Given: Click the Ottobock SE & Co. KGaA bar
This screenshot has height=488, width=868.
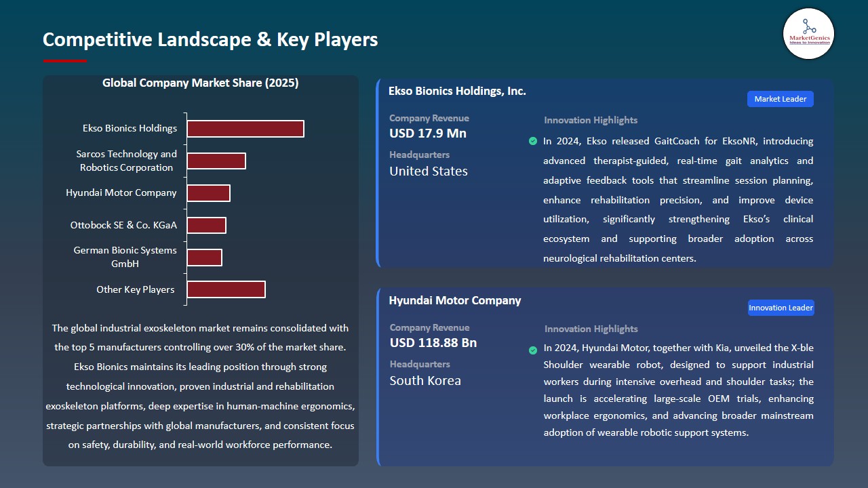Looking at the screenshot, I should (x=207, y=224).
